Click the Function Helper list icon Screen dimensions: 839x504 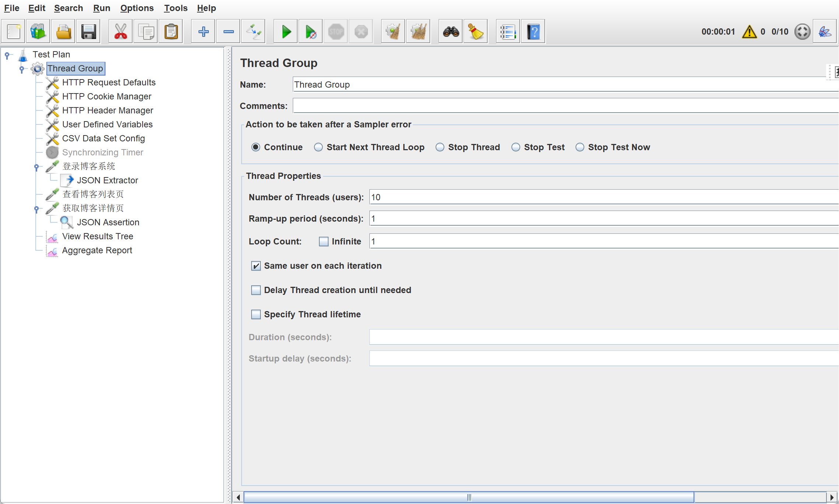[x=508, y=32]
